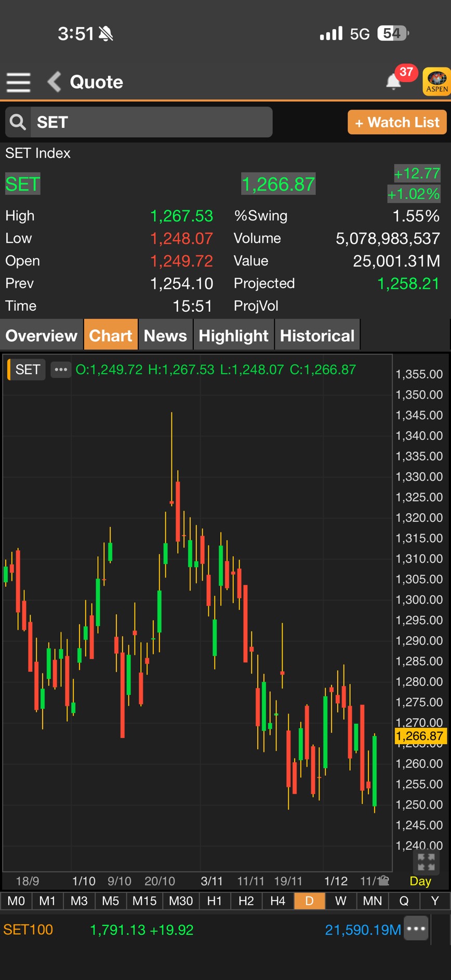451x980 pixels.
Task: Open SET100 ticker more options
Action: click(417, 930)
